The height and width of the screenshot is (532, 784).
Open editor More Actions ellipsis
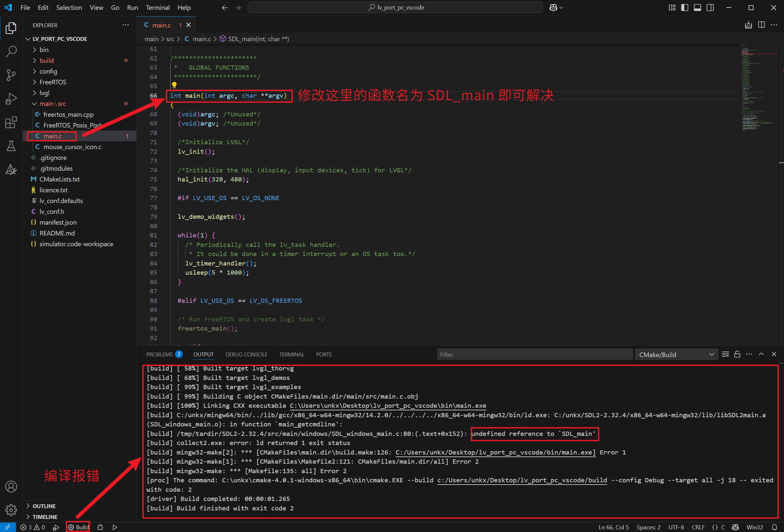pos(774,25)
